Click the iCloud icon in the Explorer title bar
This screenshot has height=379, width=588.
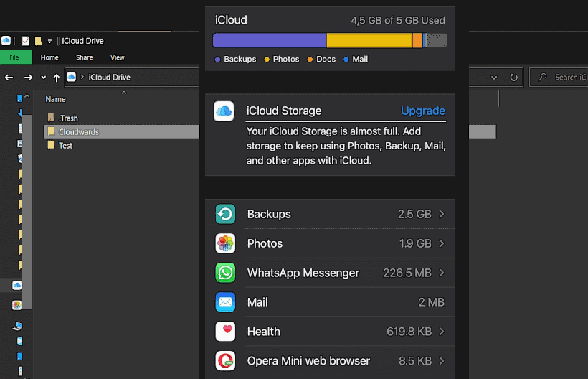click(x=6, y=40)
